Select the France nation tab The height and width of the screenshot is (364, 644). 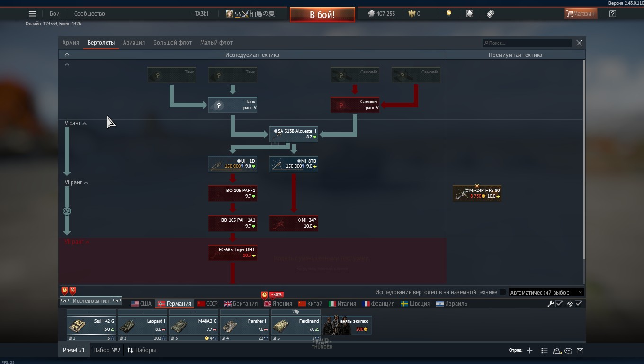[378, 304]
